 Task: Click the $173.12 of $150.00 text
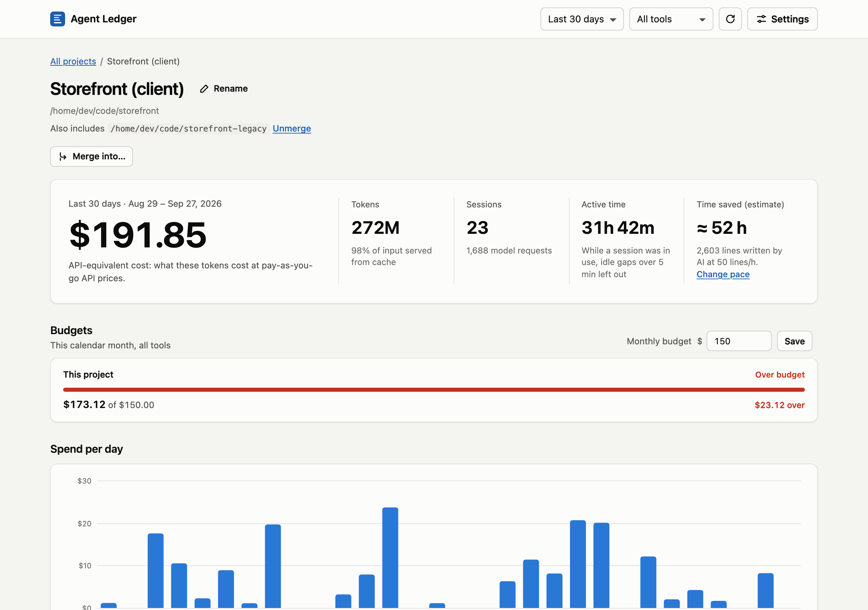pos(108,405)
